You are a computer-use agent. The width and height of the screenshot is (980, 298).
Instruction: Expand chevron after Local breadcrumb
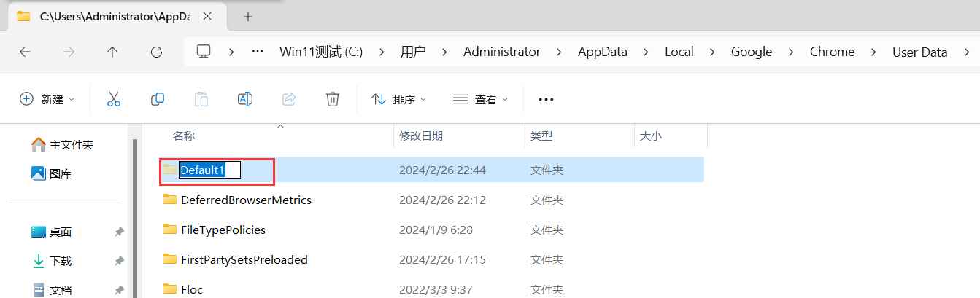(x=713, y=52)
